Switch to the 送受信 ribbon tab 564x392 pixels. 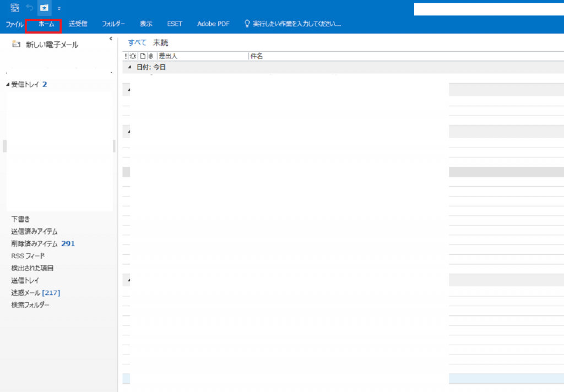point(78,24)
